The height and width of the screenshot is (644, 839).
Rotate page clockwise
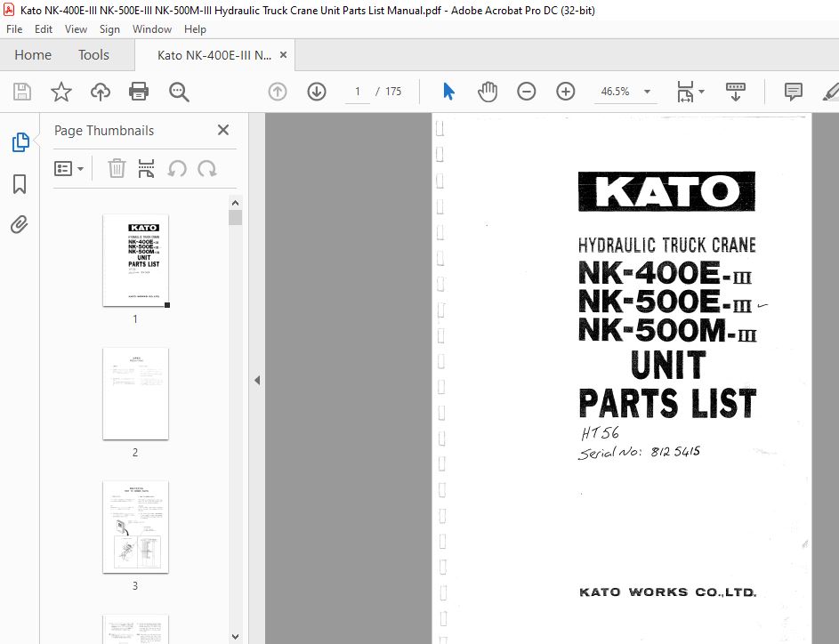(206, 168)
